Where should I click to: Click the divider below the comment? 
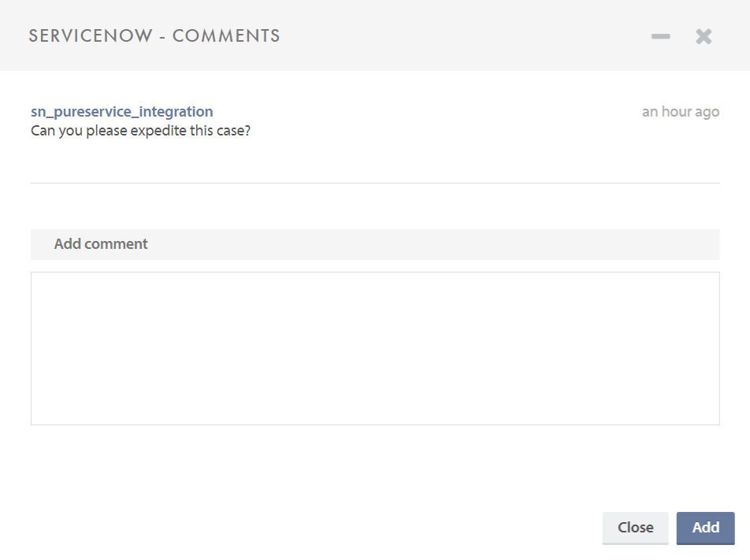pos(375,183)
